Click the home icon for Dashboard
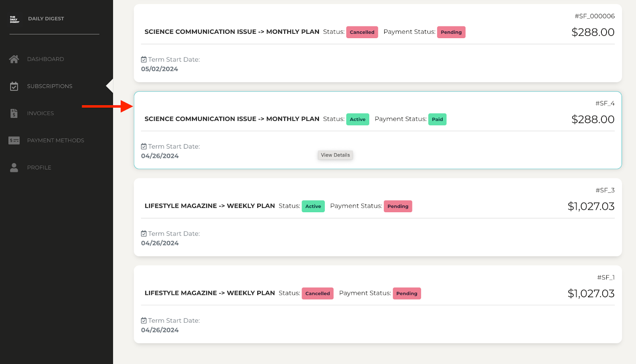Screen dimensions: 636x364 click(14, 59)
